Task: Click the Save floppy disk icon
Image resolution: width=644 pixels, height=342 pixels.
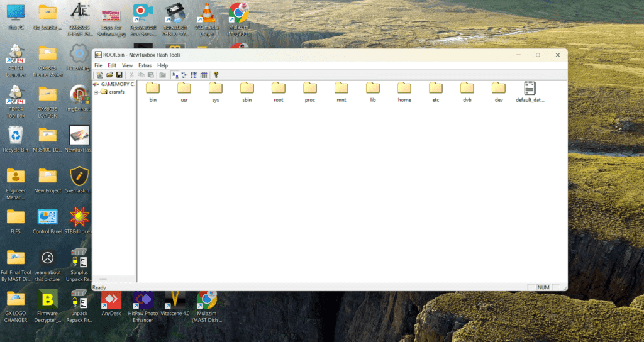Action: coord(119,75)
